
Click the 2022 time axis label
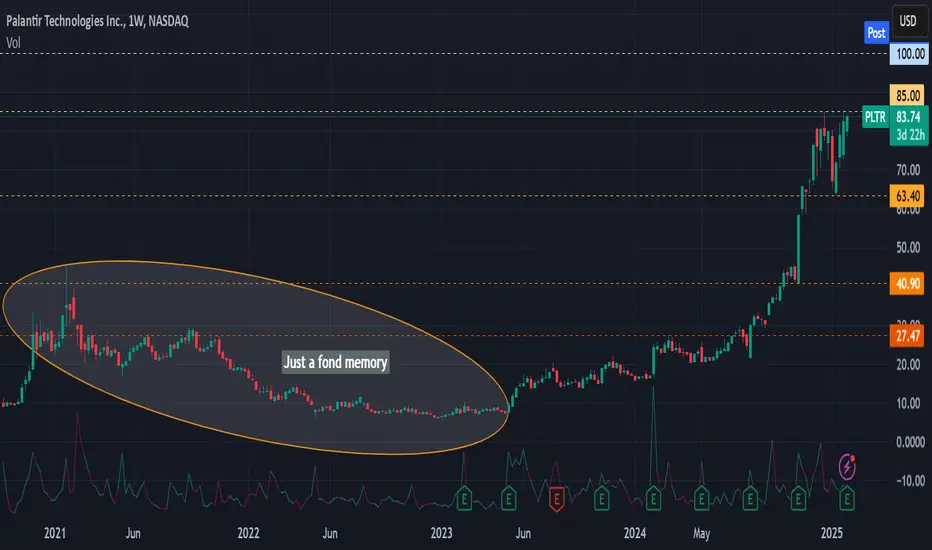248,533
